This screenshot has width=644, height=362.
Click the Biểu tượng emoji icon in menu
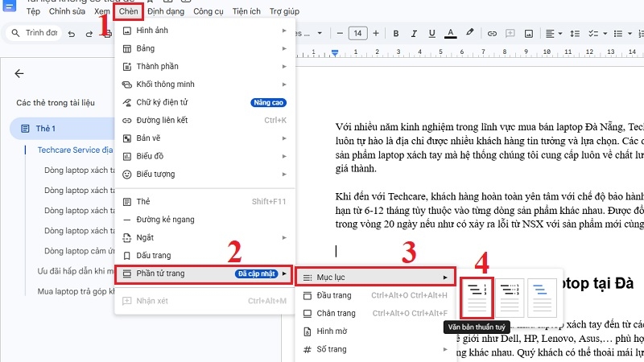click(x=127, y=175)
